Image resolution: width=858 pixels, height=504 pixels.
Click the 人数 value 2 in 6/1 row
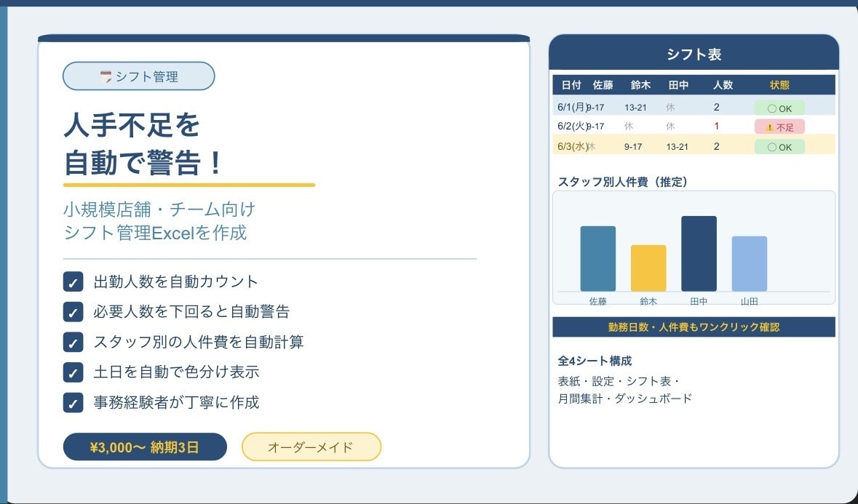(x=717, y=107)
